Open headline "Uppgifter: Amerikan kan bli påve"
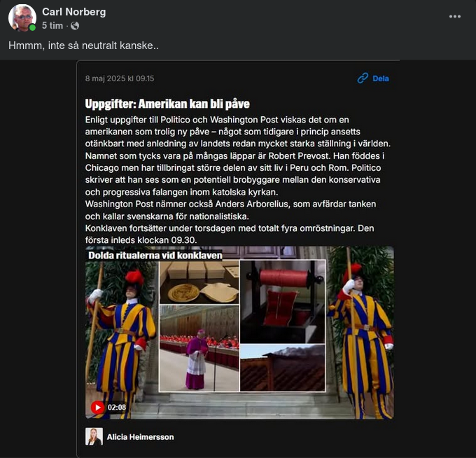Screen dimensions: 476x458 tap(167, 104)
